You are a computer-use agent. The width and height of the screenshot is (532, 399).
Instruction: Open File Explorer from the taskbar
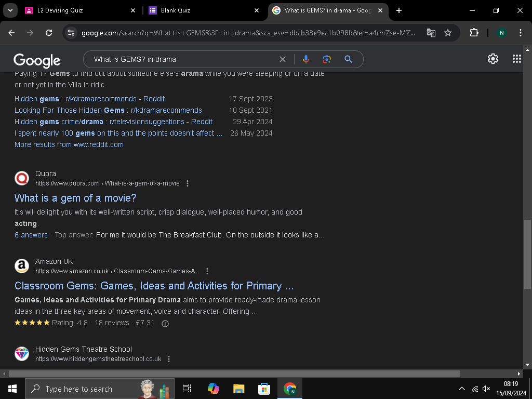[x=239, y=389]
